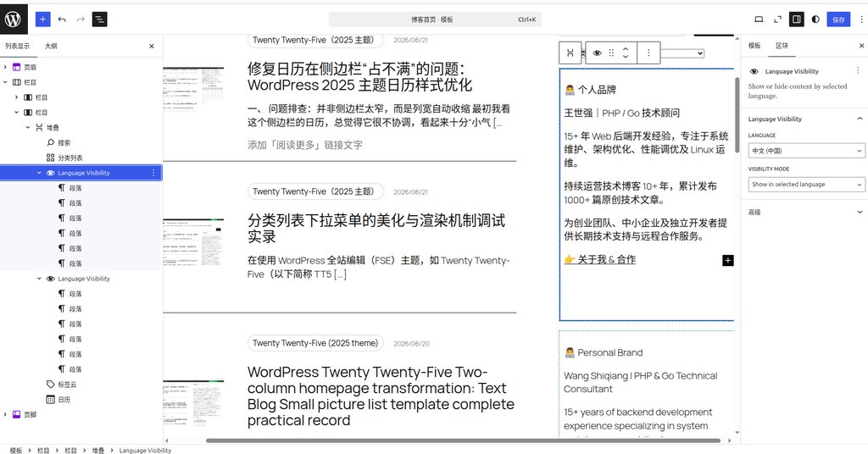Toggle the block inserter plus button
The height and width of the screenshot is (454, 868).
point(42,19)
